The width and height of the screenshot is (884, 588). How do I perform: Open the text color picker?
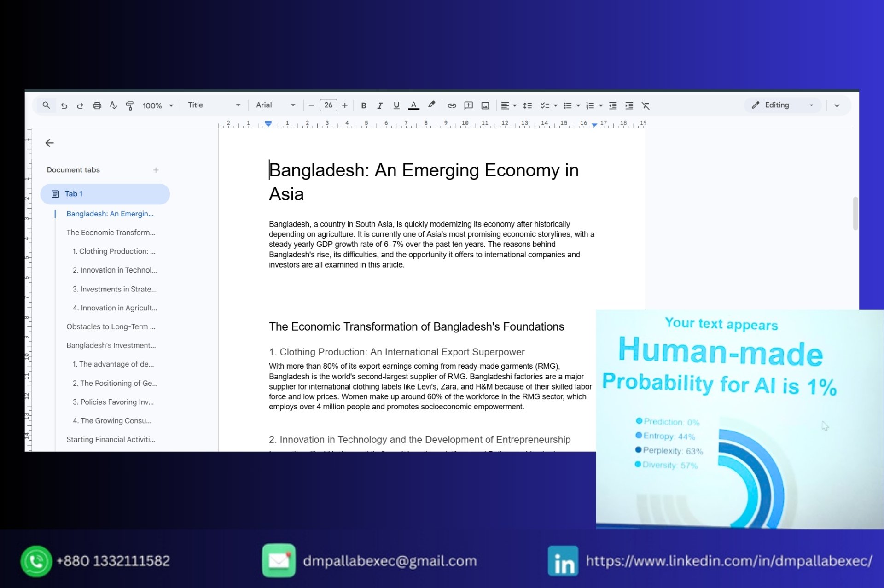tap(413, 105)
